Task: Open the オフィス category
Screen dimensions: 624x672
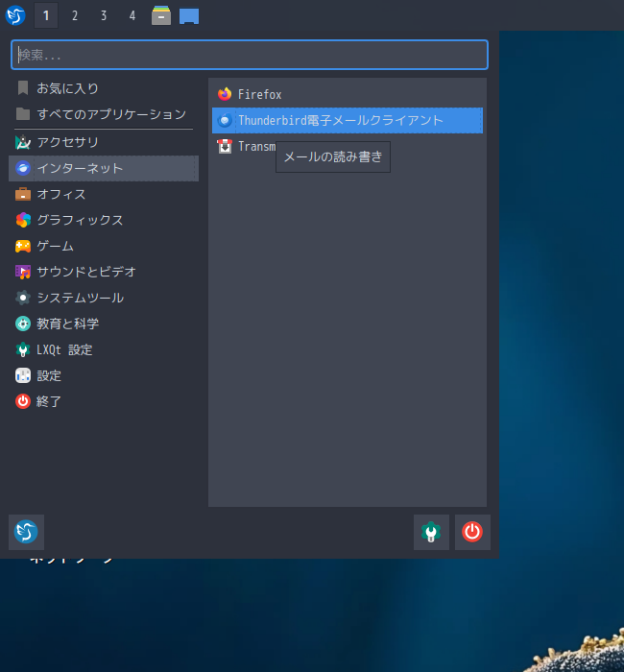Action: (104, 194)
